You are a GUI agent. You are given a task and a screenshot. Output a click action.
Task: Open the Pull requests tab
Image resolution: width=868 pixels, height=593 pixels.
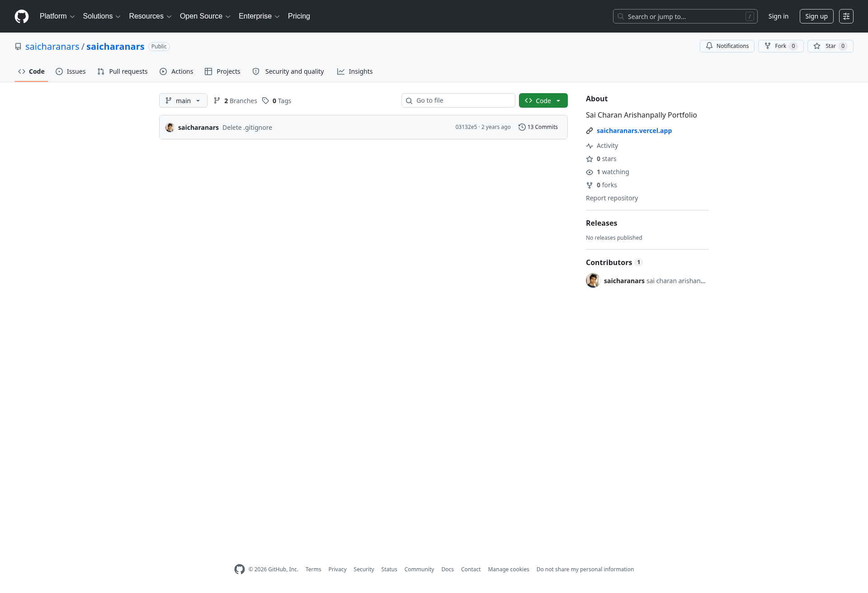click(x=123, y=71)
